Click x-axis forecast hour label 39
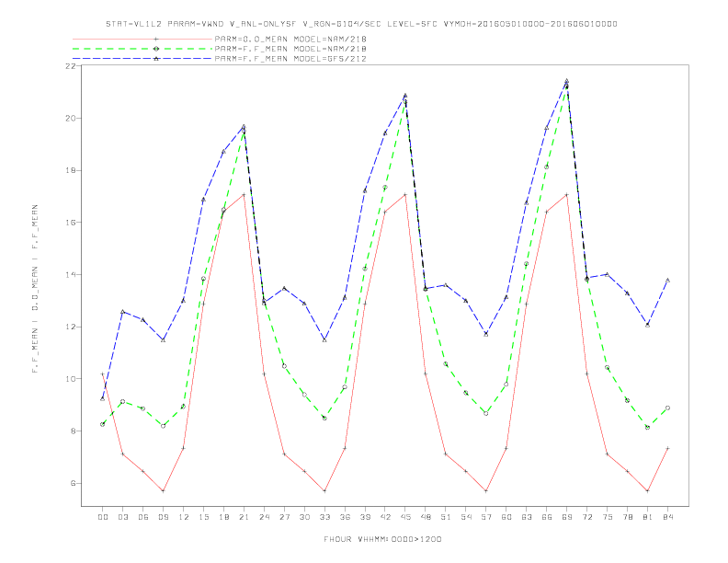The height and width of the screenshot is (563, 728). (365, 517)
